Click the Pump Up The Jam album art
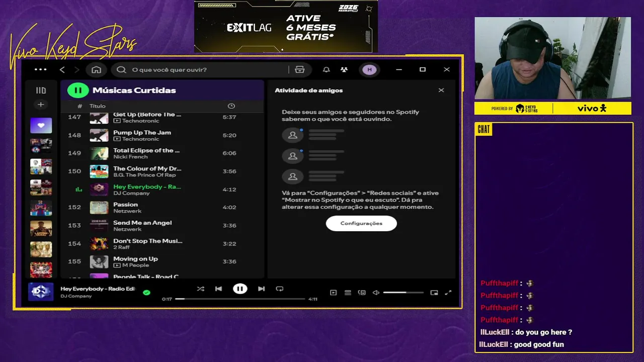 (x=99, y=135)
